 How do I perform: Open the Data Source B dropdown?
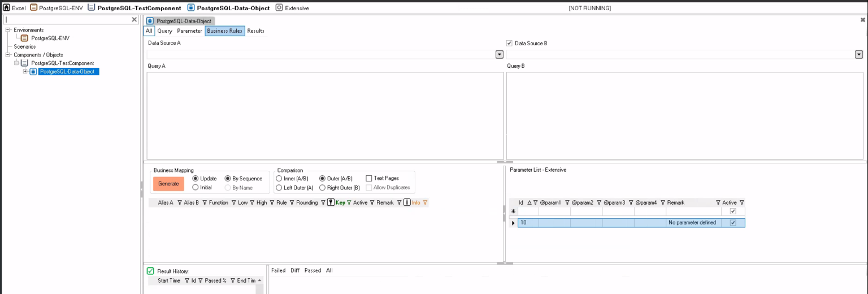coord(859,54)
